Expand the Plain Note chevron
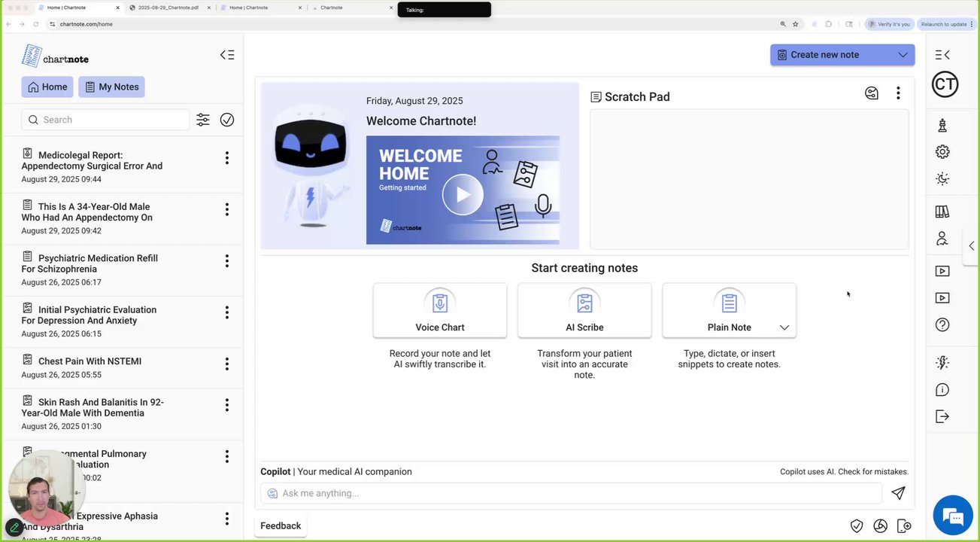This screenshot has height=542, width=980. click(x=784, y=327)
